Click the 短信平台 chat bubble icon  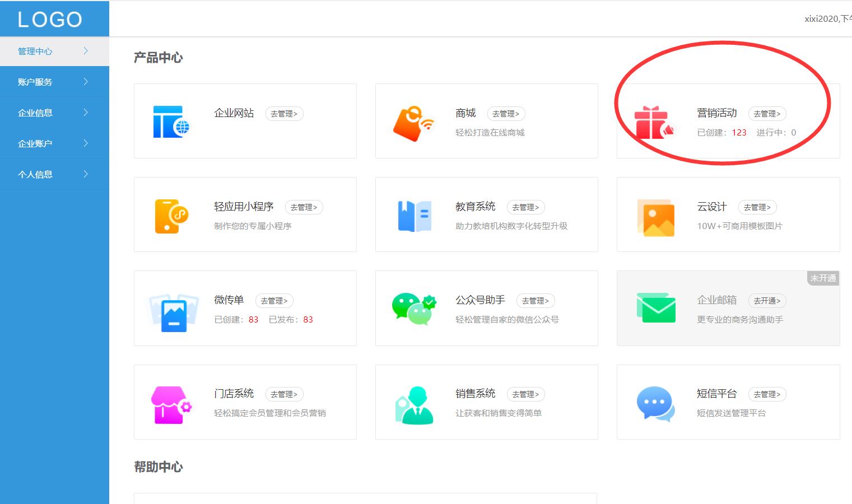(x=656, y=403)
